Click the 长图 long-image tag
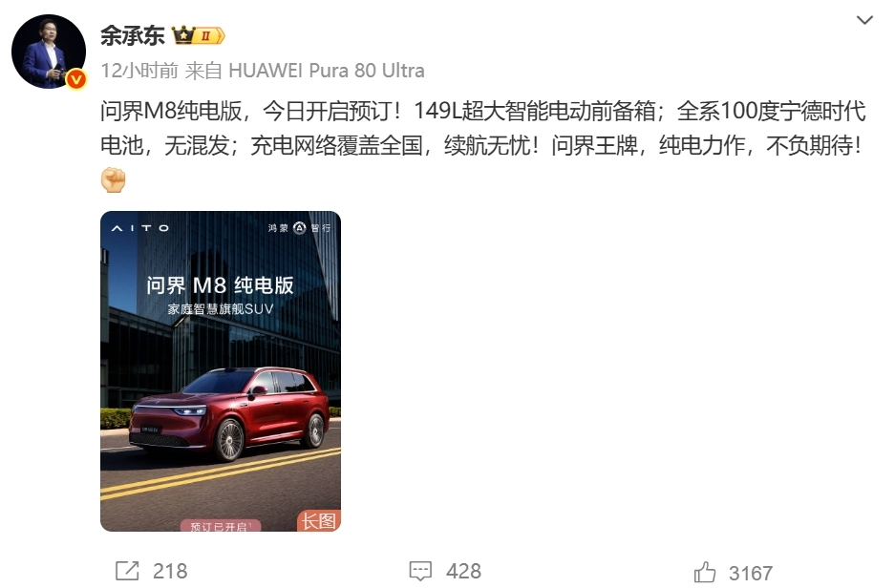This screenshot has width=895, height=588. 318,520
